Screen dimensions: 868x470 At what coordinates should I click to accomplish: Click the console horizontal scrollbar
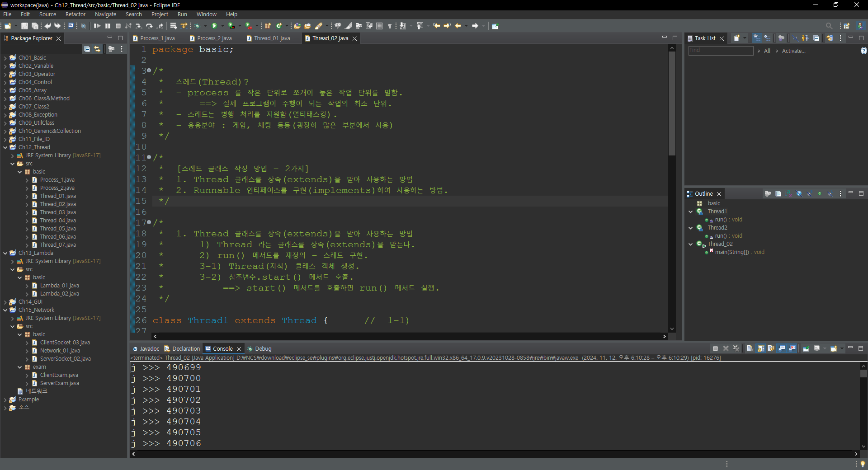point(495,454)
